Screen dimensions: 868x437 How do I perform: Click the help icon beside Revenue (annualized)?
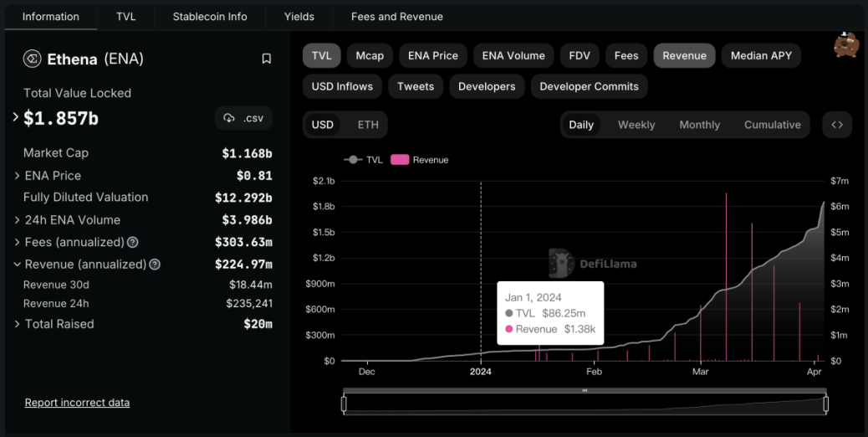155,265
